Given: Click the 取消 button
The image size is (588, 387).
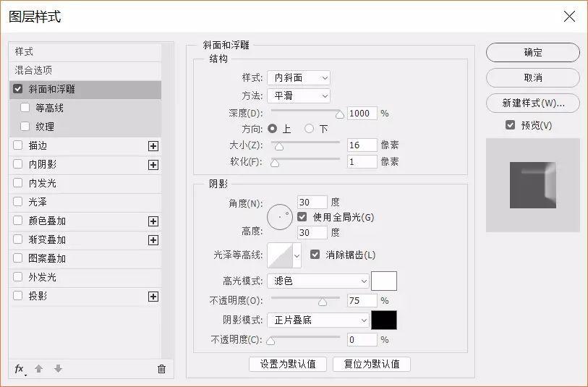Looking at the screenshot, I should pyautogui.click(x=533, y=77).
